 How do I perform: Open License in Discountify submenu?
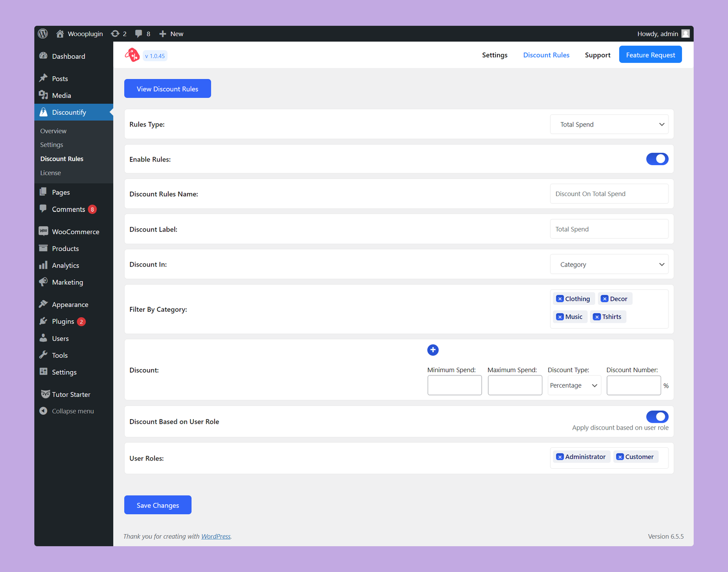(51, 173)
